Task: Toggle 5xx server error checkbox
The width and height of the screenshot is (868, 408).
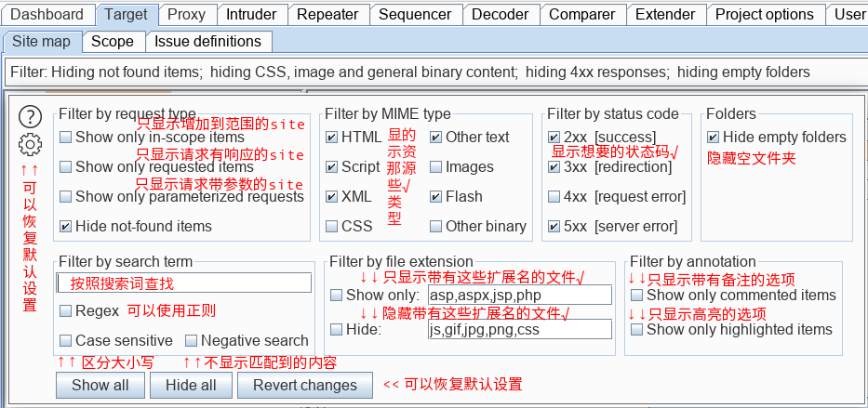Action: click(554, 226)
